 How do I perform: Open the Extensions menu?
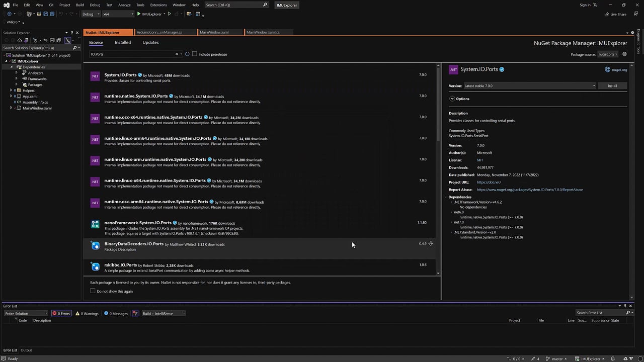tap(158, 5)
